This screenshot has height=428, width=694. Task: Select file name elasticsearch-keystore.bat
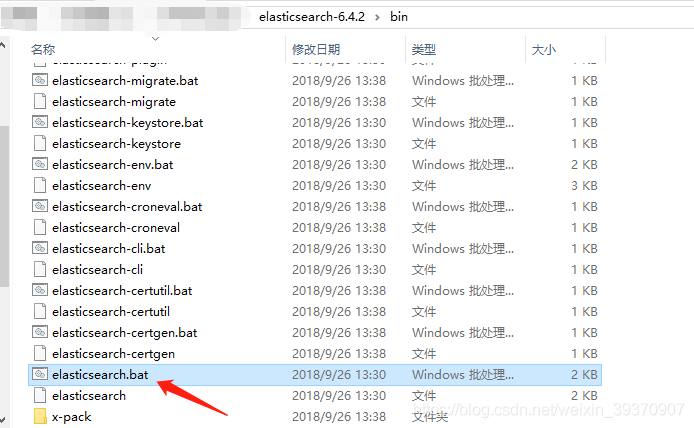pos(127,123)
